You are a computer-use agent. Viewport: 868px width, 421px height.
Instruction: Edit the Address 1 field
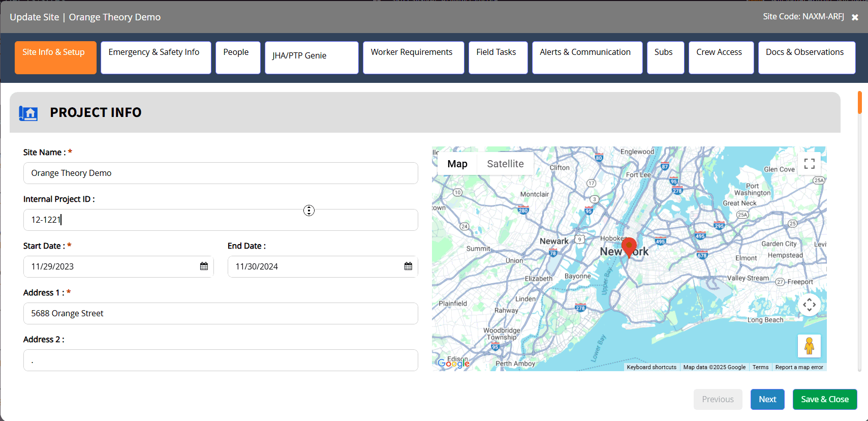(x=221, y=314)
